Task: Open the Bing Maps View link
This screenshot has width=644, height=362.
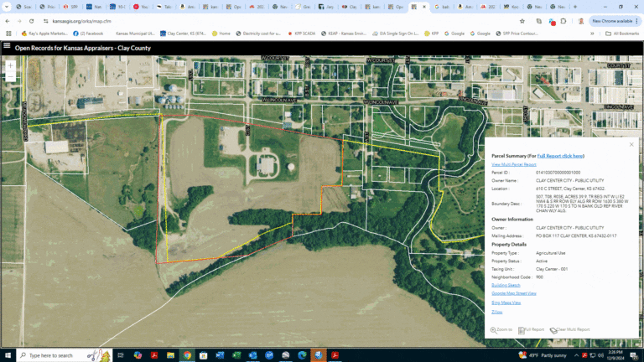Action: 506,303
